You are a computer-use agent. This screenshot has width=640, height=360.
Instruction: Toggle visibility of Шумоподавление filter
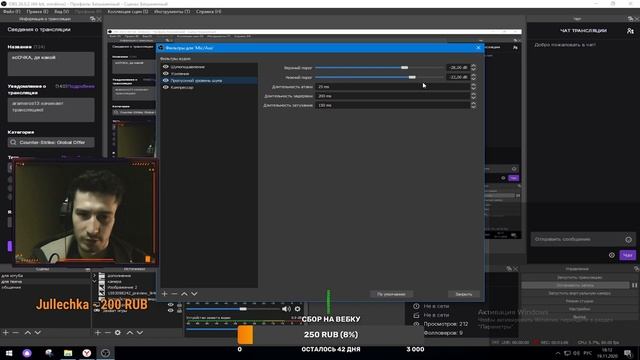tap(166, 67)
